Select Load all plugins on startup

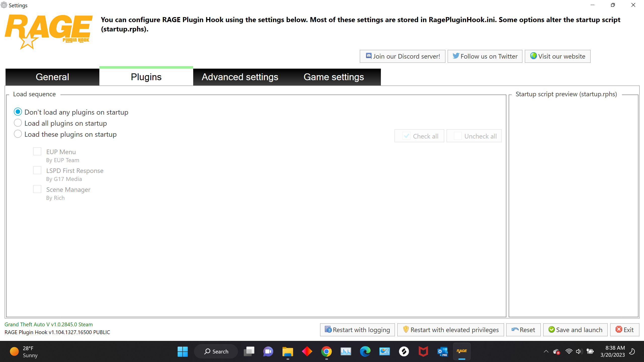[18, 123]
